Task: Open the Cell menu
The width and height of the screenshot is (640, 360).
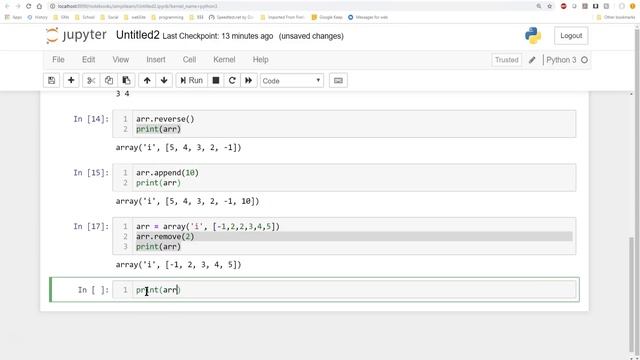Action: [189, 60]
